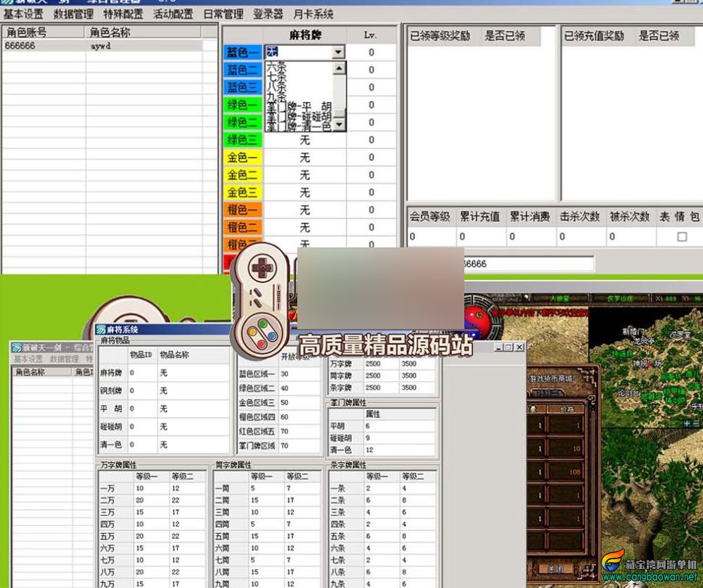Open the 基本设置 menu

click(x=23, y=14)
